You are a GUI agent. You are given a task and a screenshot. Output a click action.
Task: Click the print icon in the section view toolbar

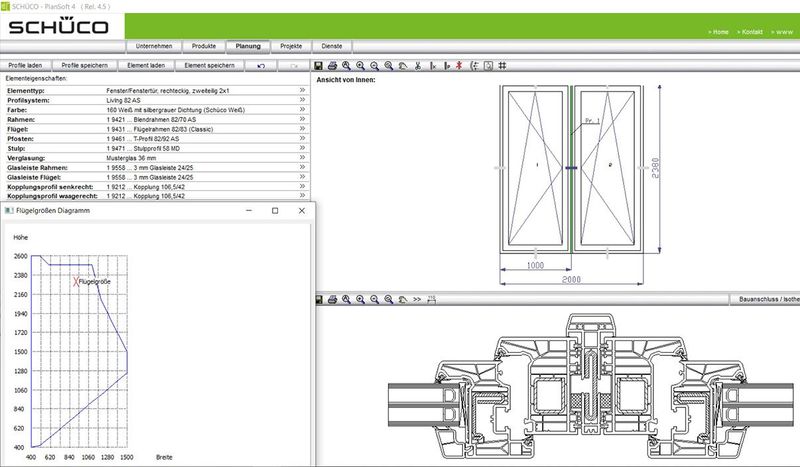click(x=332, y=299)
